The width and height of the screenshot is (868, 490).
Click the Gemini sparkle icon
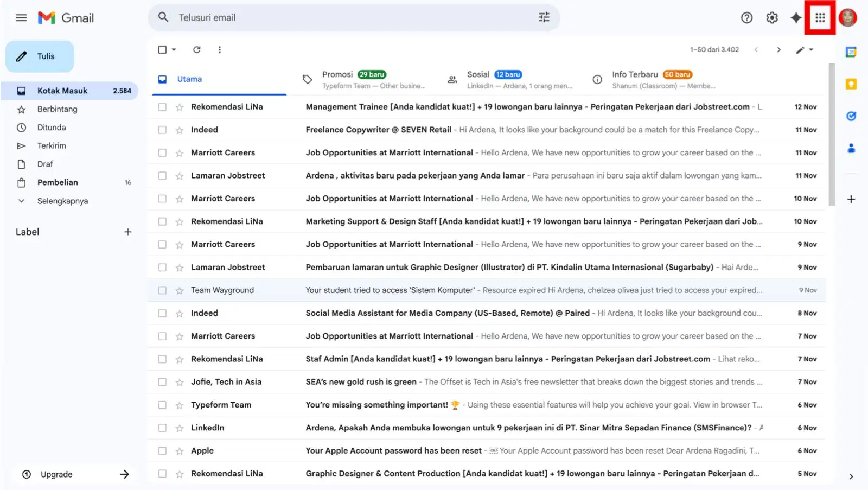pos(796,18)
